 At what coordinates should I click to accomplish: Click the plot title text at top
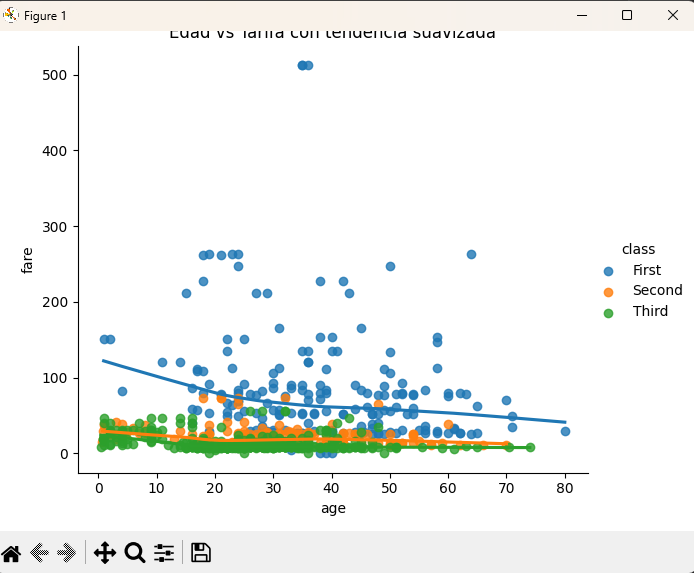pos(332,34)
